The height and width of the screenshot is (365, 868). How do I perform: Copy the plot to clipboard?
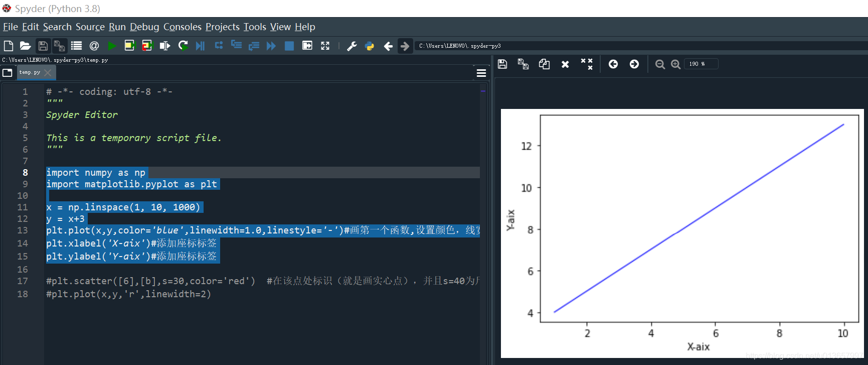[544, 64]
